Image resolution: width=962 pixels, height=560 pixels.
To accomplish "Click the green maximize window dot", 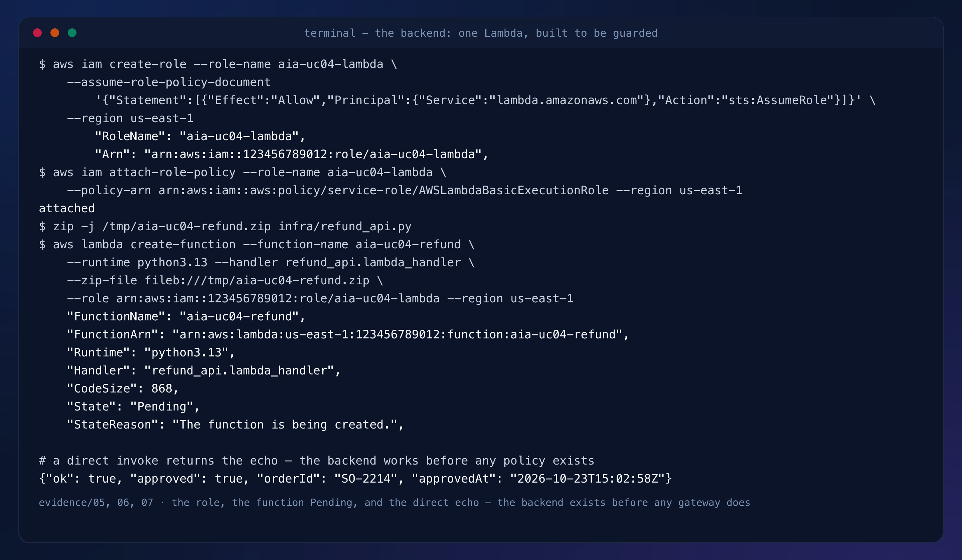I will 72,33.
